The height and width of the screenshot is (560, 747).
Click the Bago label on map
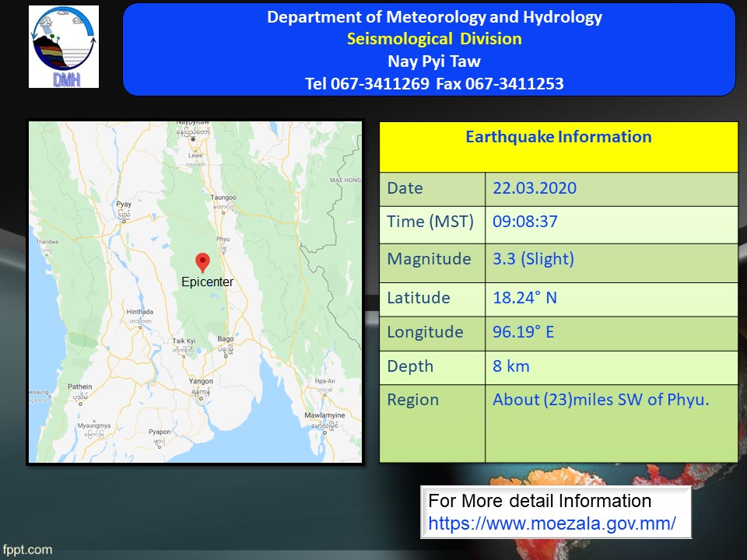coord(226,339)
